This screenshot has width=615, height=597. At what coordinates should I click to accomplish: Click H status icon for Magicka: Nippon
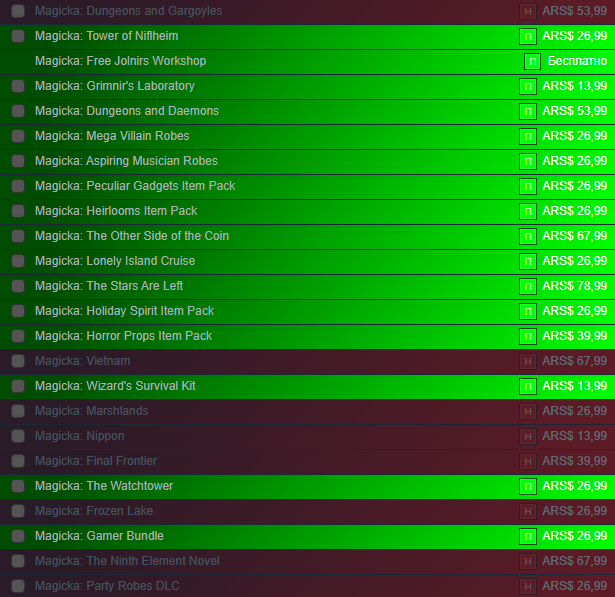[x=528, y=437]
